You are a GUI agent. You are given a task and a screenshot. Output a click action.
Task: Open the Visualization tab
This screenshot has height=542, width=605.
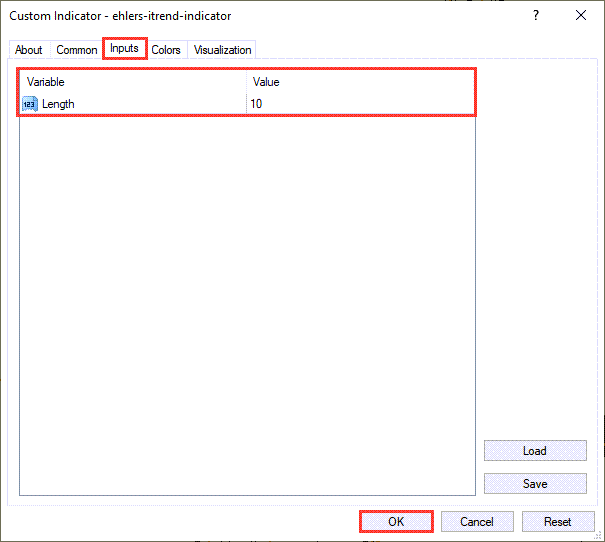223,50
